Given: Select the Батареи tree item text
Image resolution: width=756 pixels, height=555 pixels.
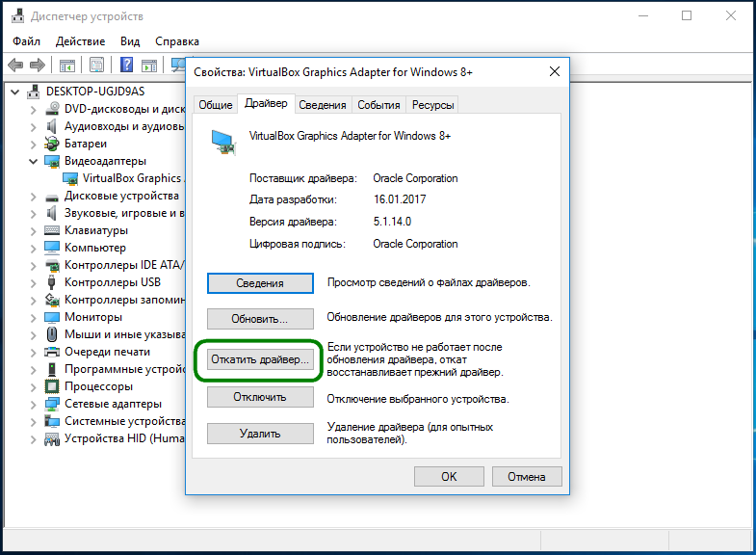Looking at the screenshot, I should (x=86, y=144).
